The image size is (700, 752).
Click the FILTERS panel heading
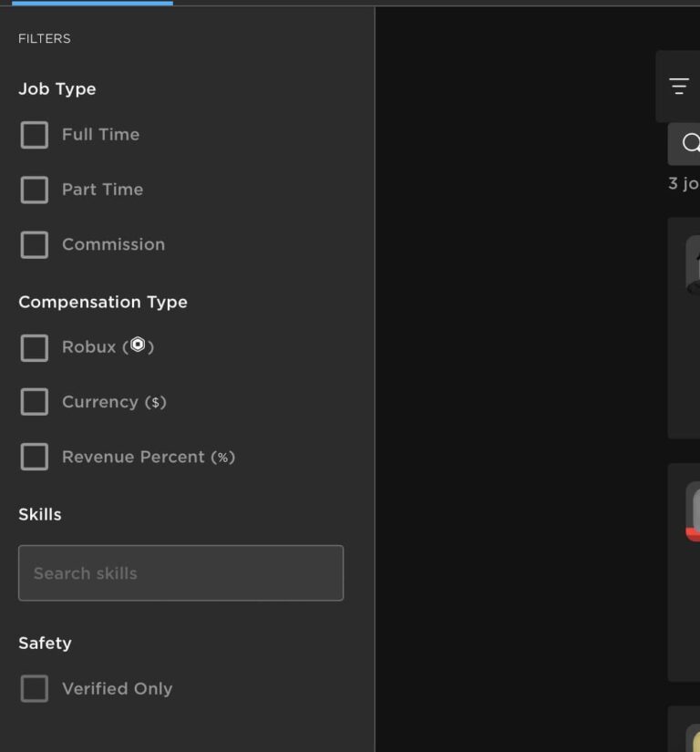tap(45, 38)
